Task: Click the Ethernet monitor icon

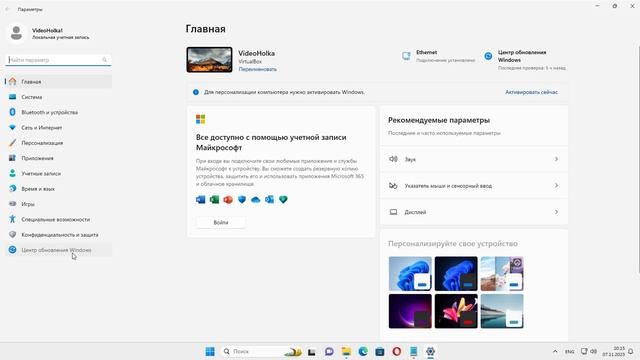Action: point(406,56)
